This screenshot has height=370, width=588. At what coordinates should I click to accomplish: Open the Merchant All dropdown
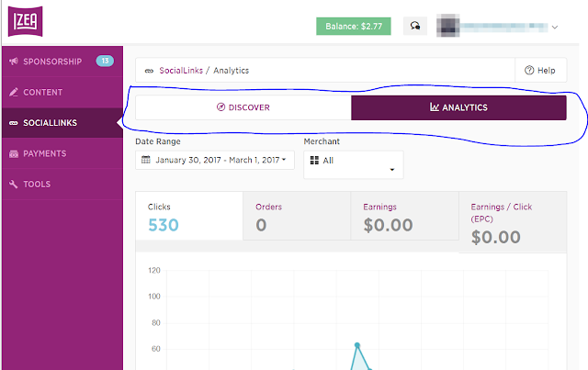(x=354, y=164)
